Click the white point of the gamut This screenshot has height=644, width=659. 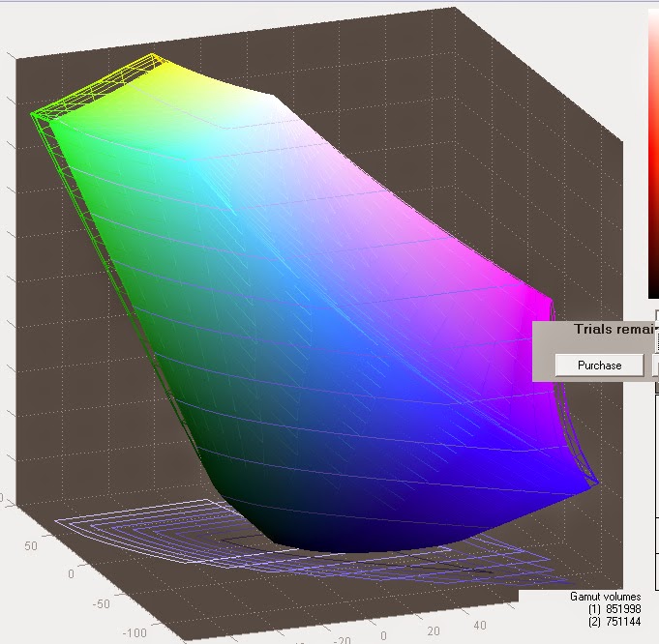click(273, 101)
